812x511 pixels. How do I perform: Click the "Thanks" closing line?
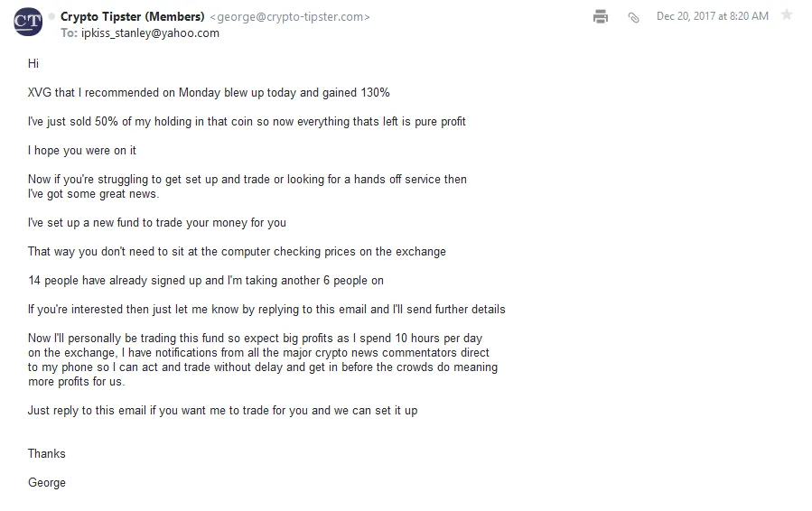(47, 454)
